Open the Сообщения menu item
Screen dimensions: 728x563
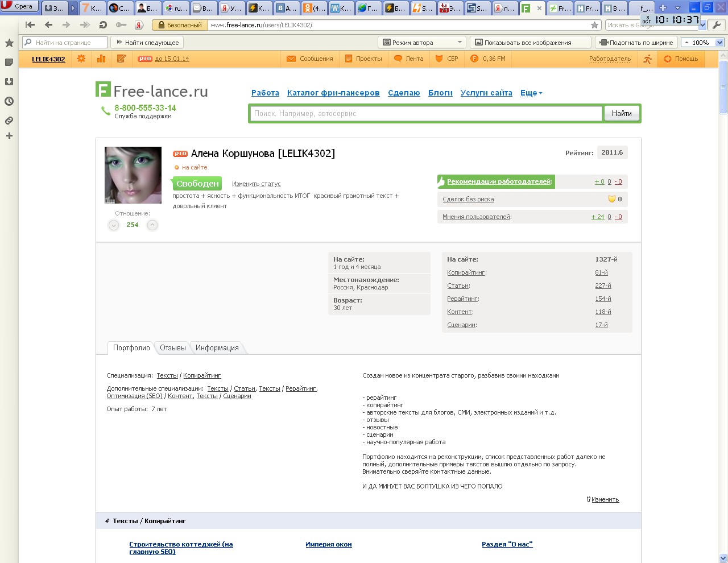(x=310, y=59)
